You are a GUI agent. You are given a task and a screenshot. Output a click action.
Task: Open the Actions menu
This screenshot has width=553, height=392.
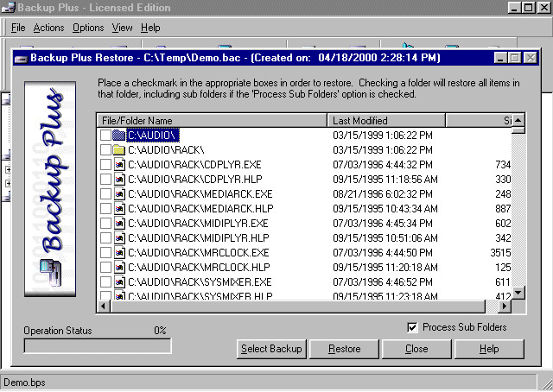(48, 28)
